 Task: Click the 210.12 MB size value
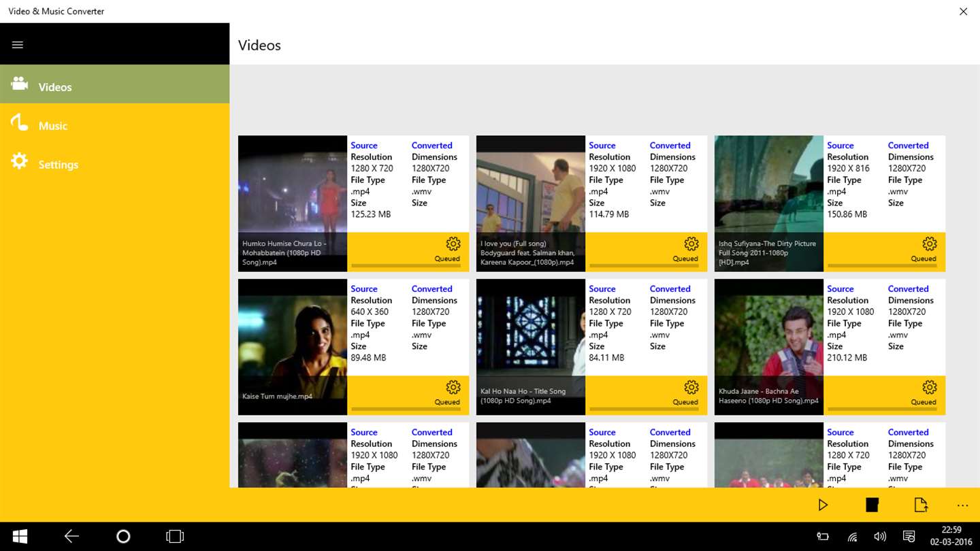(x=847, y=358)
